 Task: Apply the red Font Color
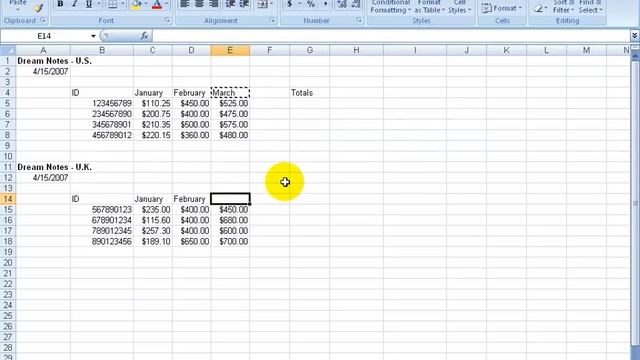tap(157, 4)
